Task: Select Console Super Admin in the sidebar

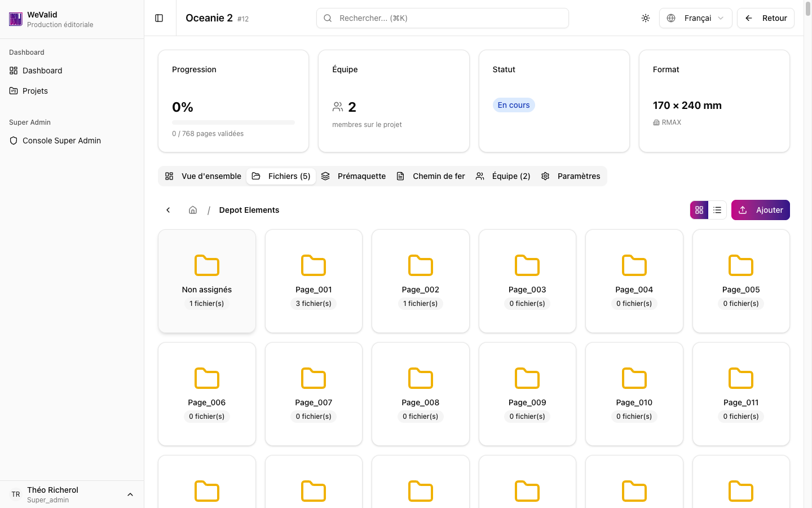Action: 60,140
